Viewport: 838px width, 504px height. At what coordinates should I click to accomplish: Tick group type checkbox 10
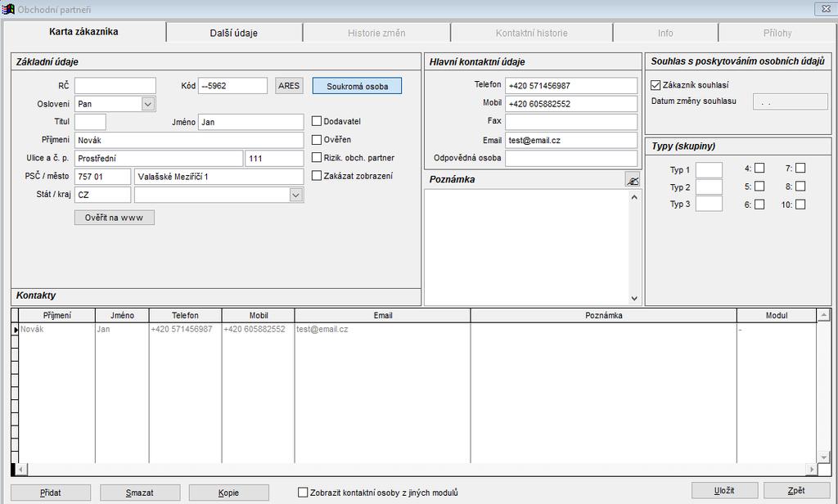(x=800, y=205)
